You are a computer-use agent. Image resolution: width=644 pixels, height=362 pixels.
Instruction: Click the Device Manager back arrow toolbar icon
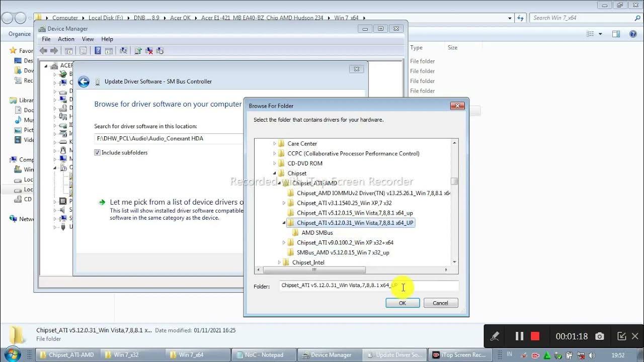43,51
